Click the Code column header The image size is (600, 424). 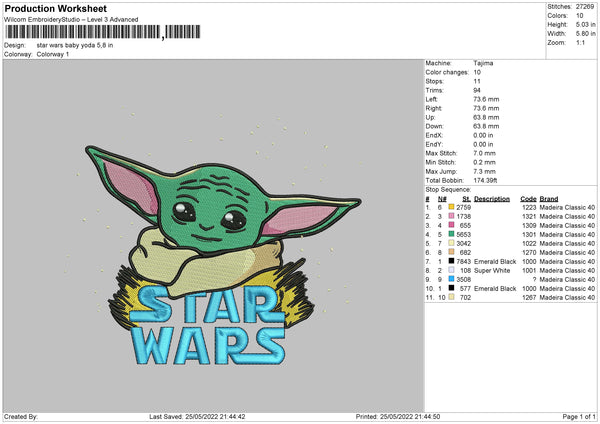pos(528,199)
